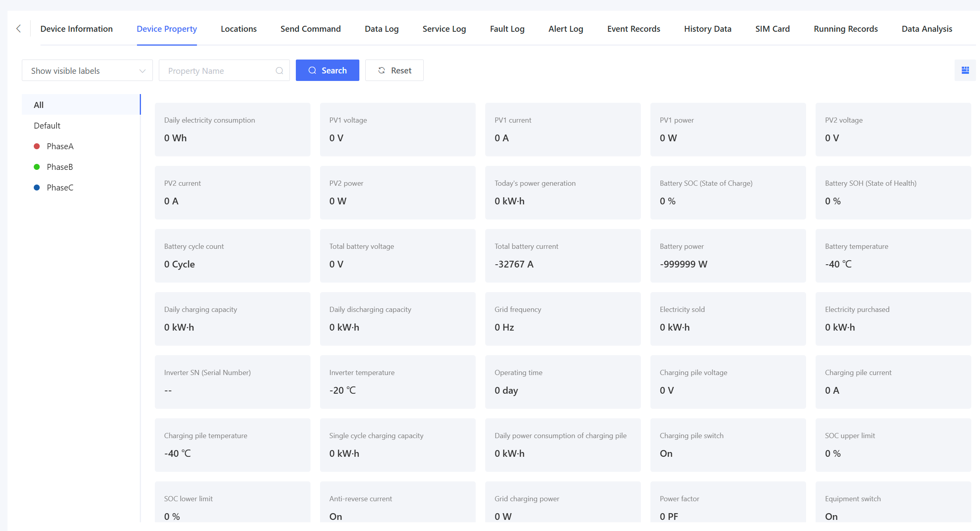The height and width of the screenshot is (531, 980).
Task: Focus the Property Name input field
Action: pyautogui.click(x=218, y=71)
